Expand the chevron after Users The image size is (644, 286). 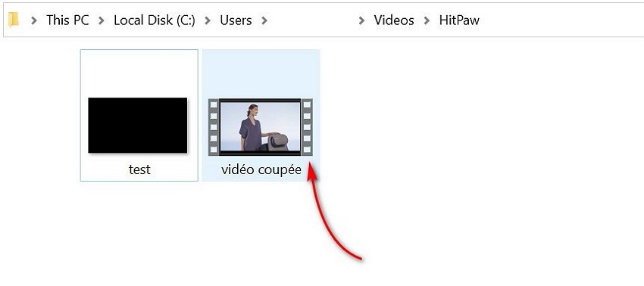point(264,20)
